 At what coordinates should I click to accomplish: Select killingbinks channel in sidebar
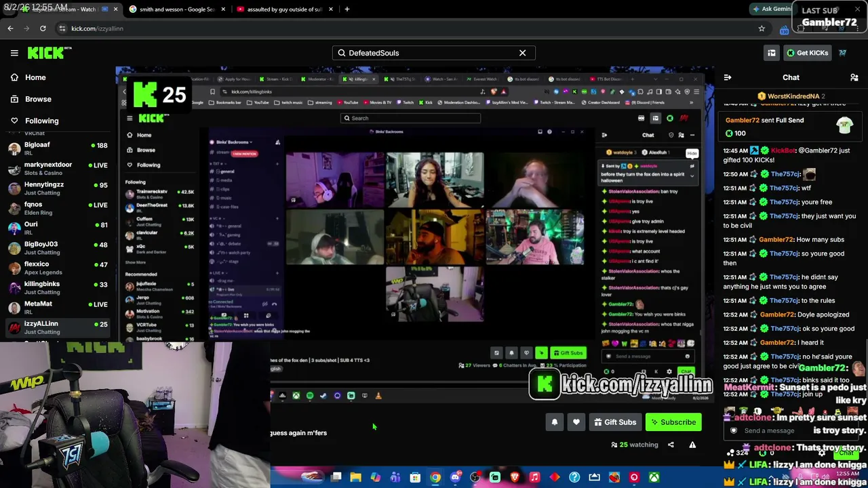pyautogui.click(x=57, y=287)
